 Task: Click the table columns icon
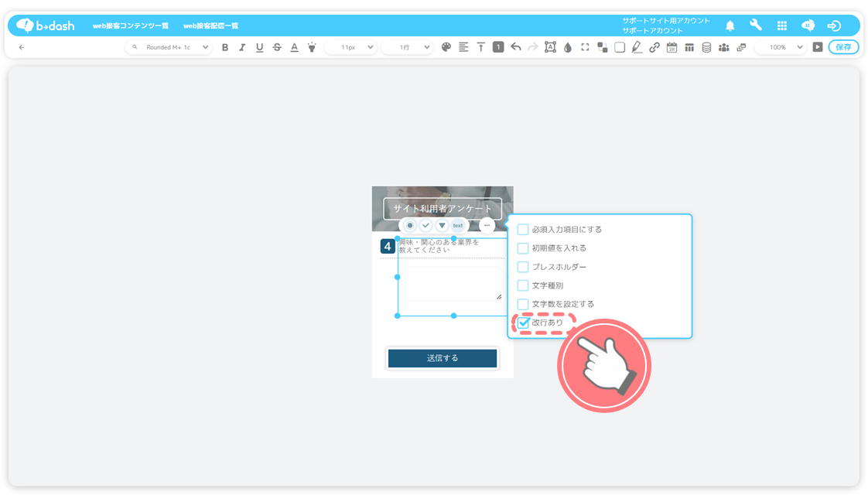tap(689, 48)
